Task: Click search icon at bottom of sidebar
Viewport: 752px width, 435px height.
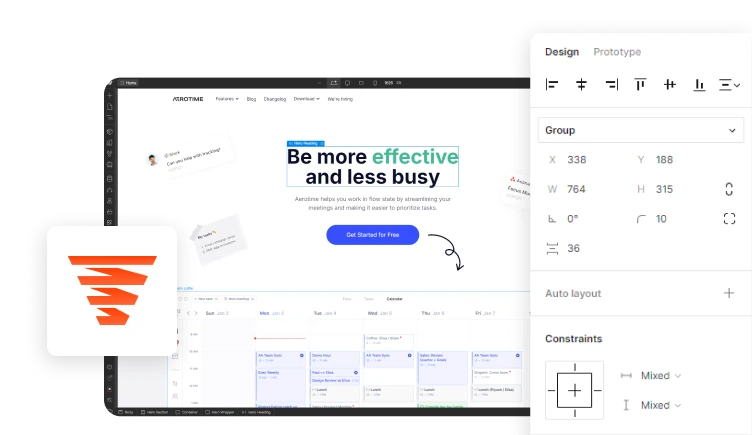Action: [110, 400]
